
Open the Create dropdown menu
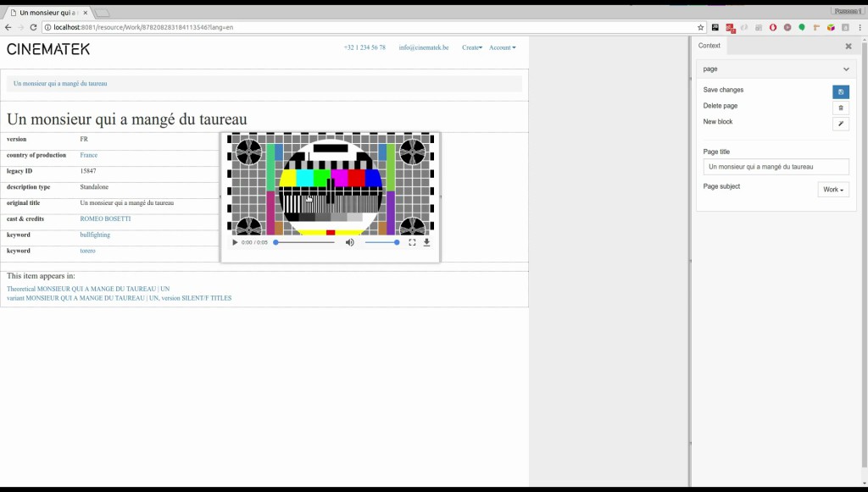point(472,47)
